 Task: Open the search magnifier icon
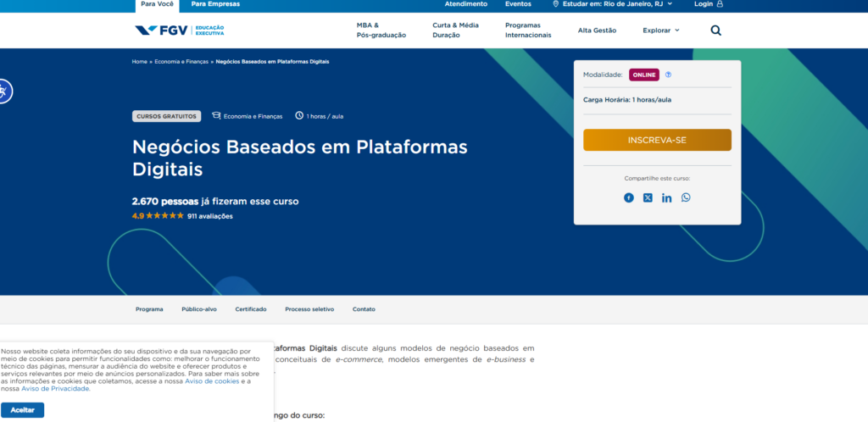pos(715,31)
